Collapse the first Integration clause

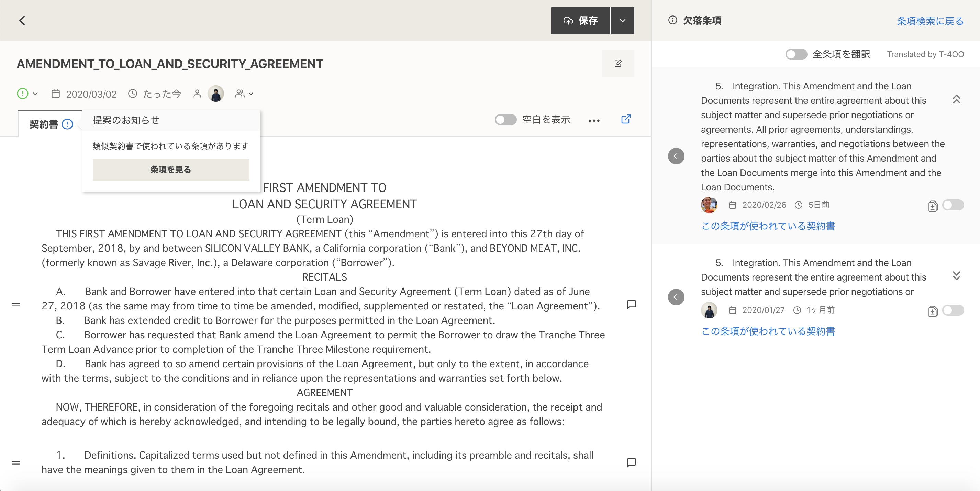coord(956,99)
